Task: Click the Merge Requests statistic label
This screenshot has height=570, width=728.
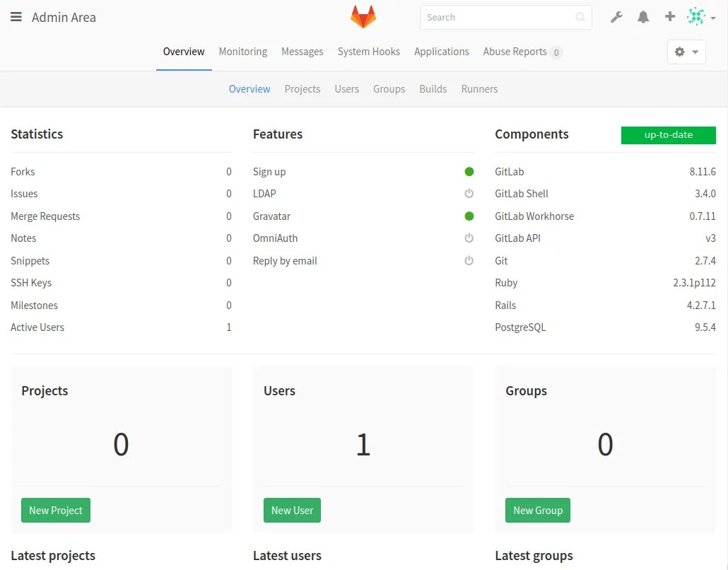Action: [45, 216]
